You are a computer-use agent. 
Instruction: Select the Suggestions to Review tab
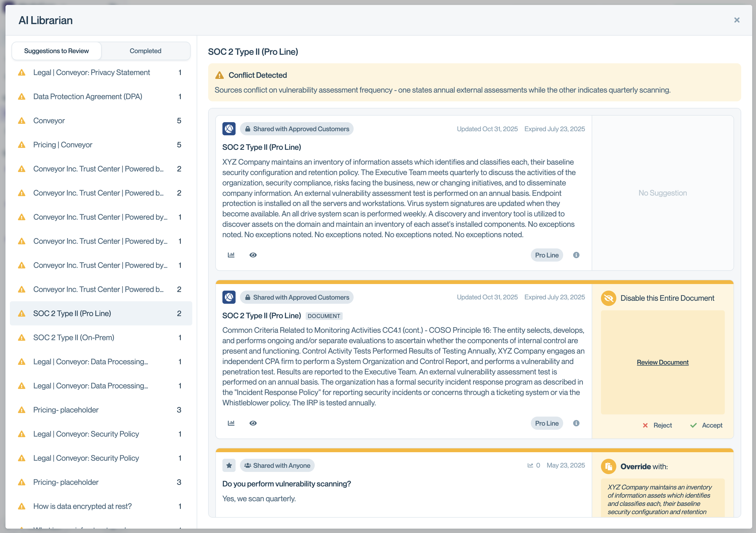[56, 51]
